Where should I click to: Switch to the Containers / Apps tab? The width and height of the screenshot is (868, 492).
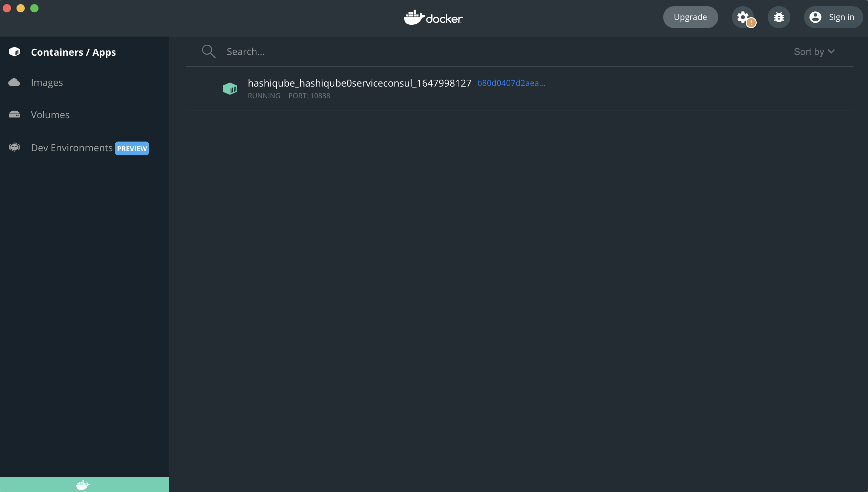pos(73,52)
